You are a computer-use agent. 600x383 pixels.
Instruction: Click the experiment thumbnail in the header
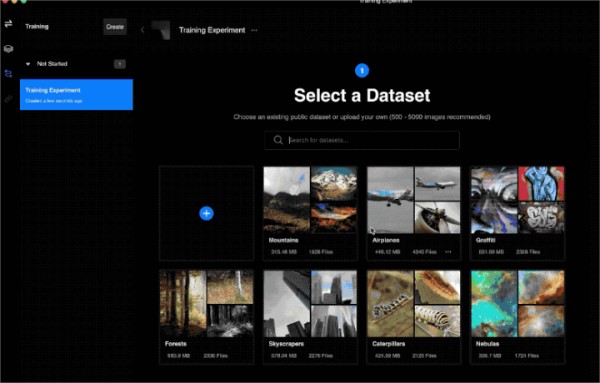[161, 30]
